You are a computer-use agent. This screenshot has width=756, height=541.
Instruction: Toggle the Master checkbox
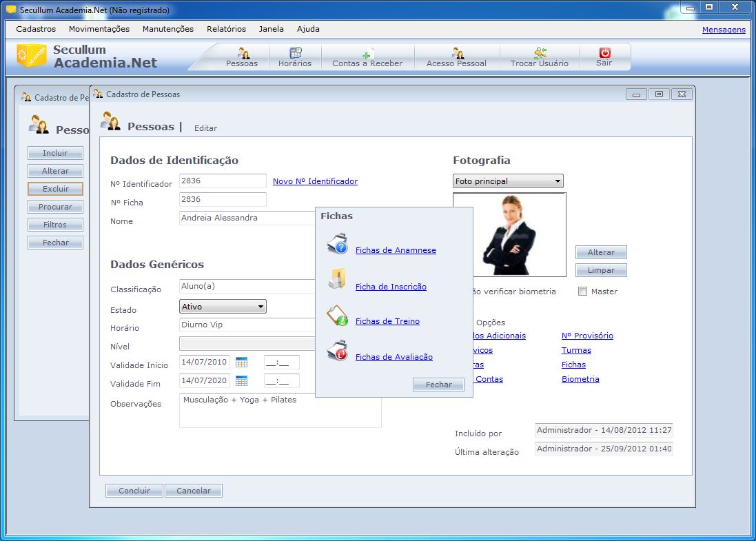(582, 292)
